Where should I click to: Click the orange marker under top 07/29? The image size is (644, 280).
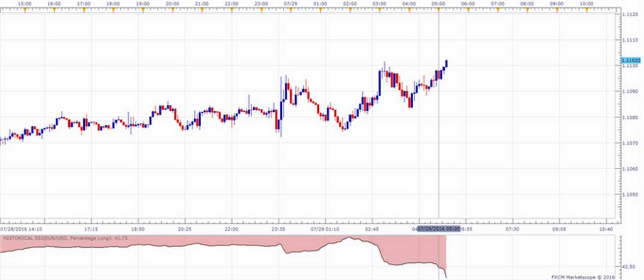point(291,10)
